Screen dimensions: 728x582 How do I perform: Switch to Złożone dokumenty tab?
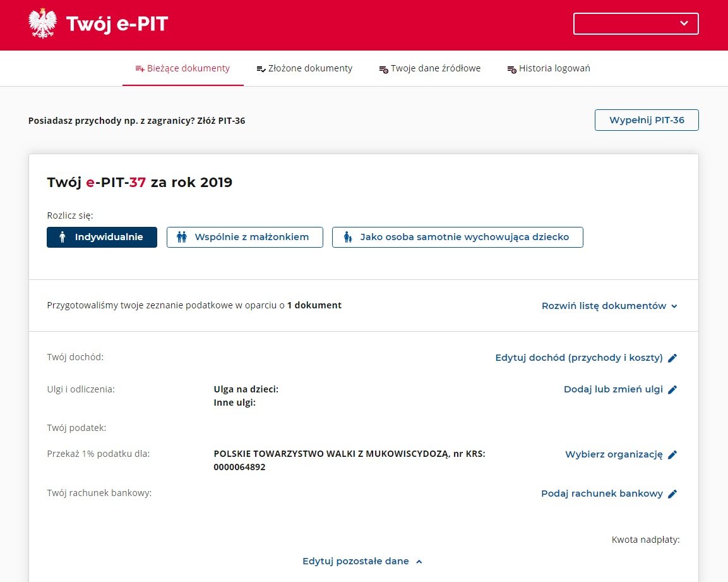click(x=304, y=68)
